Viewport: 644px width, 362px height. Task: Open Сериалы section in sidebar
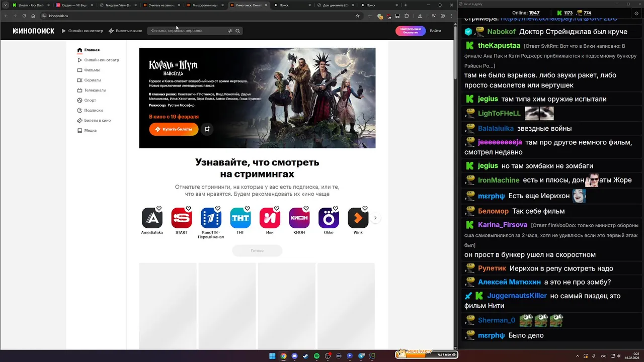(89, 80)
